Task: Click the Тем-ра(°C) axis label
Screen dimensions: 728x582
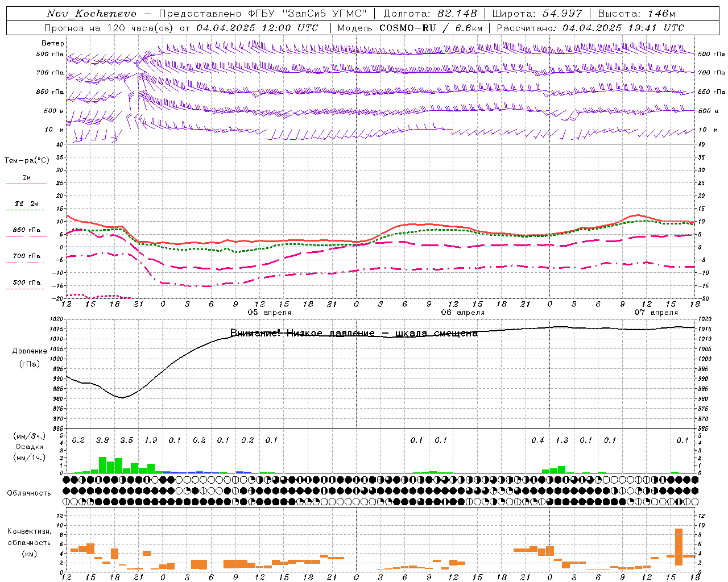Action: pyautogui.click(x=27, y=161)
